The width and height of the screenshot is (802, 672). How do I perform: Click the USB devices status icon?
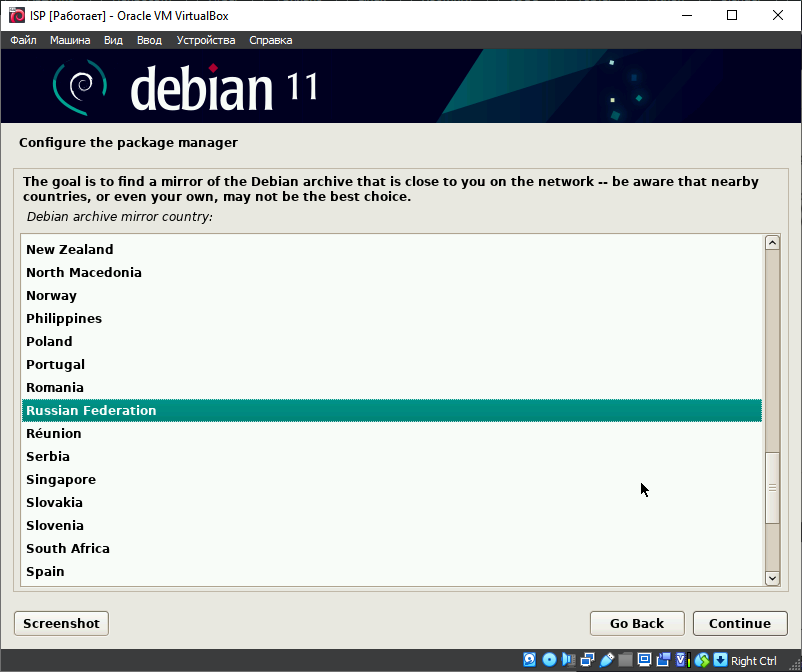click(606, 660)
